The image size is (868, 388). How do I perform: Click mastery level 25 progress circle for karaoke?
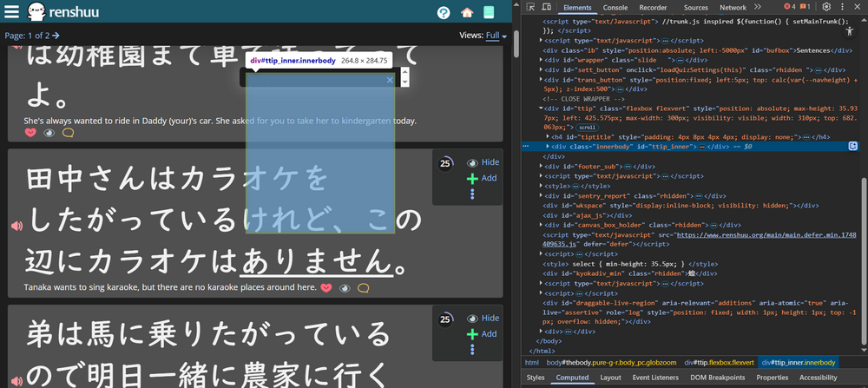pos(445,162)
